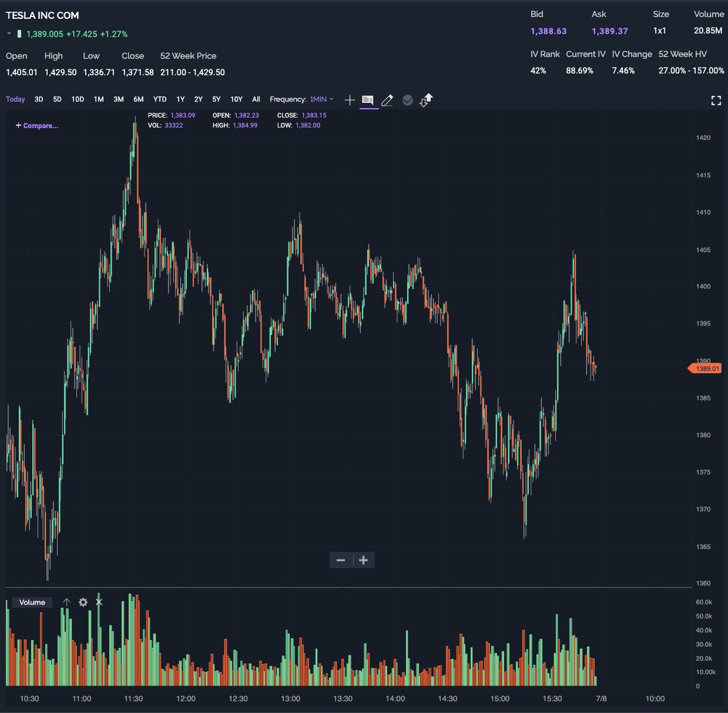This screenshot has width=728, height=713.
Task: Move Volume indicator up with arrow icon
Action: pyautogui.click(x=67, y=602)
